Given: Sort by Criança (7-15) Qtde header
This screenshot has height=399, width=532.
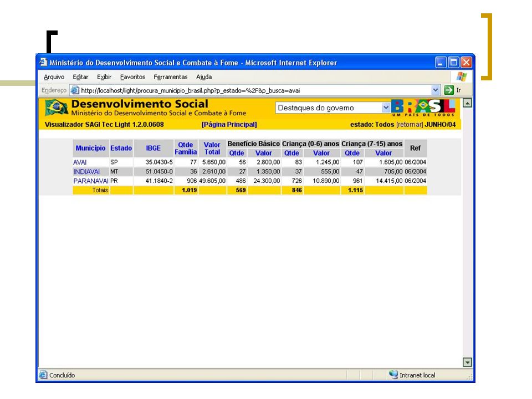Looking at the screenshot, I should pyautogui.click(x=352, y=153).
